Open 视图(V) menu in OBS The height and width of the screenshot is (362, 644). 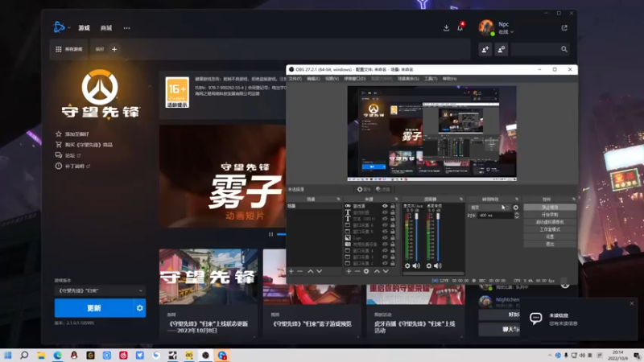point(332,79)
